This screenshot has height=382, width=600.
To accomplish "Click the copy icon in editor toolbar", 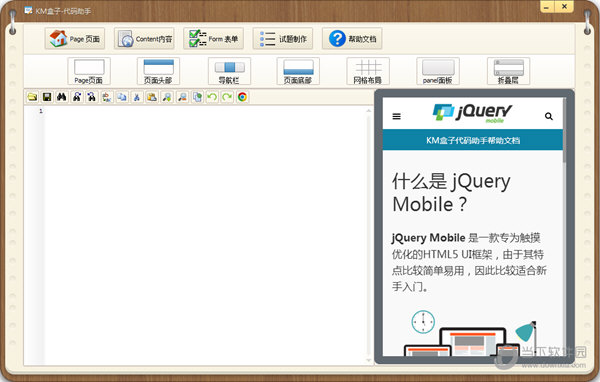I will (122, 97).
